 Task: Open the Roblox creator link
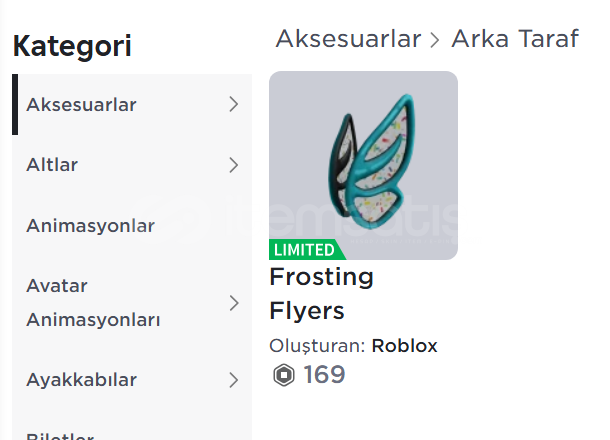click(404, 346)
